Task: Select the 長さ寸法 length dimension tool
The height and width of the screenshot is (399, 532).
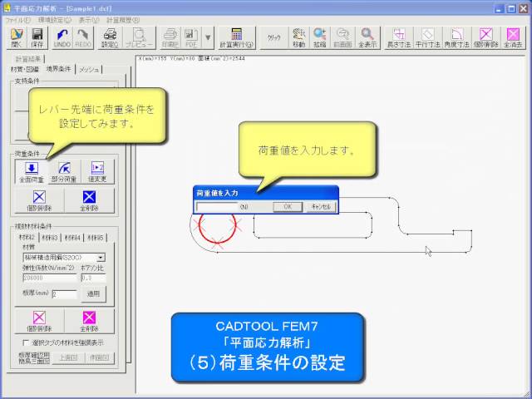Action: [x=399, y=38]
